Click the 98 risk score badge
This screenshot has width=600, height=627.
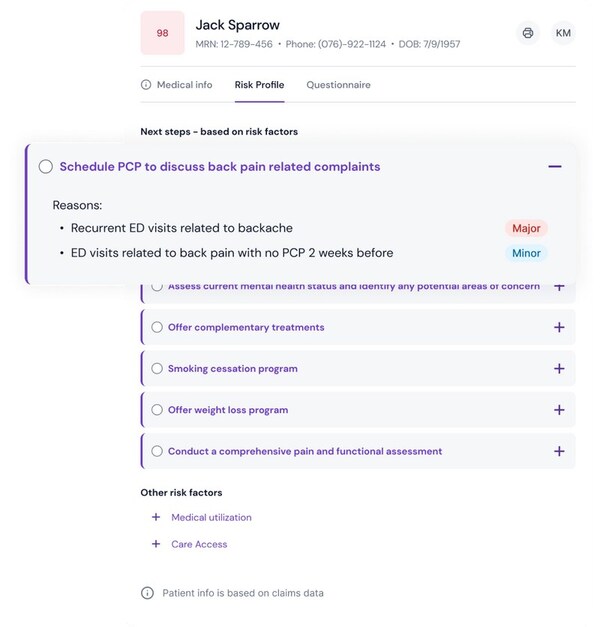[162, 33]
